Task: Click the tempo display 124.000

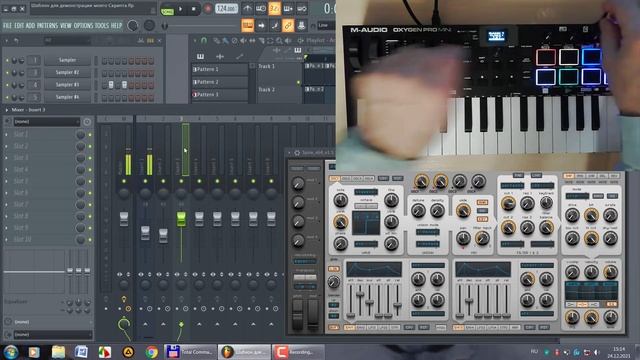Action: point(227,9)
